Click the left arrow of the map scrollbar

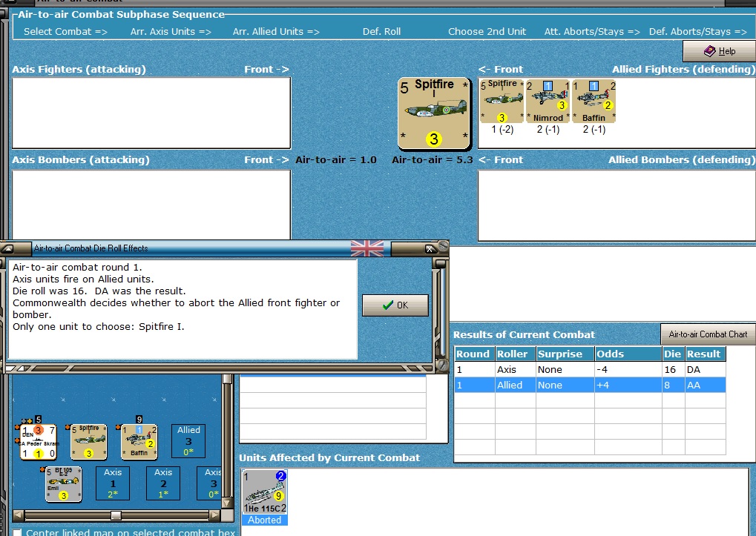(19, 515)
